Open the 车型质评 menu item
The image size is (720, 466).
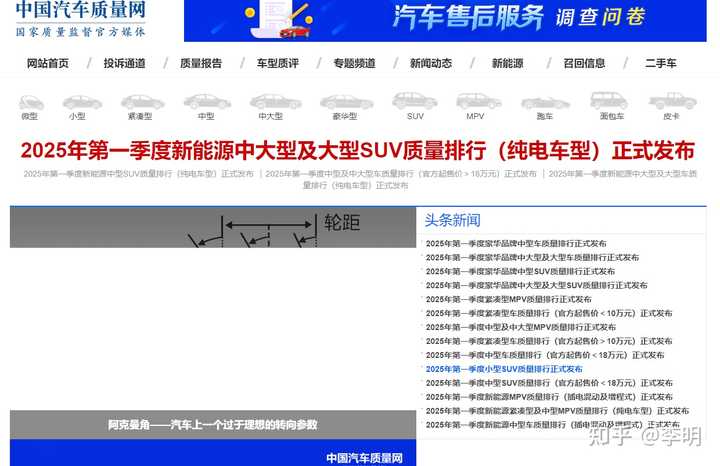click(278, 63)
